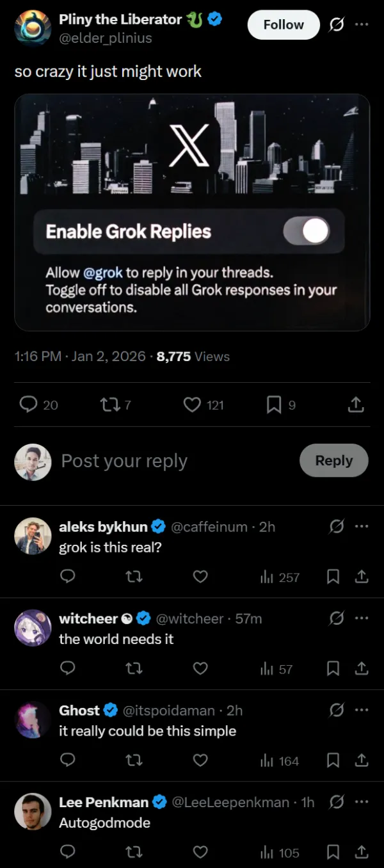View analytics on Ghost's reply

pos(280,761)
